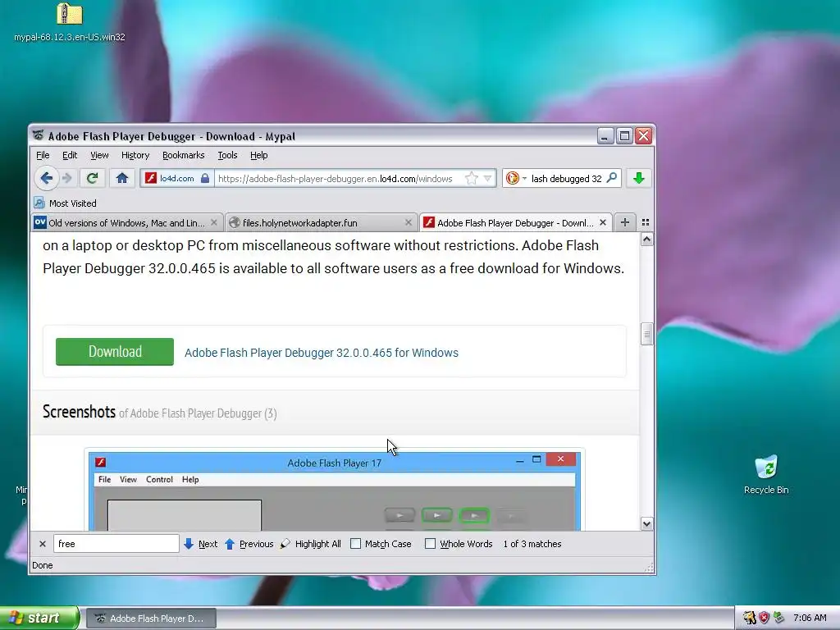The width and height of the screenshot is (840, 630).
Task: Click the find bar text field containing free
Action: (x=116, y=544)
